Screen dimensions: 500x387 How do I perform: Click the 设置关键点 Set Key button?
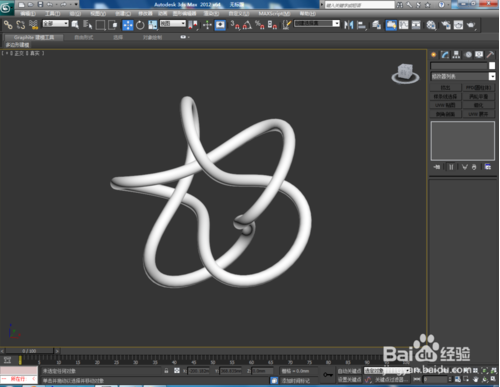pos(349,380)
